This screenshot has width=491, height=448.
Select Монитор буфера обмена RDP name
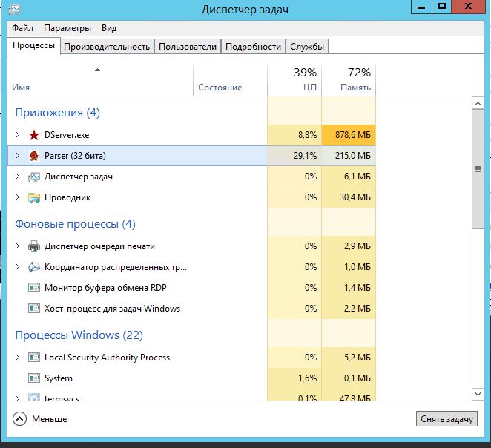(x=105, y=288)
